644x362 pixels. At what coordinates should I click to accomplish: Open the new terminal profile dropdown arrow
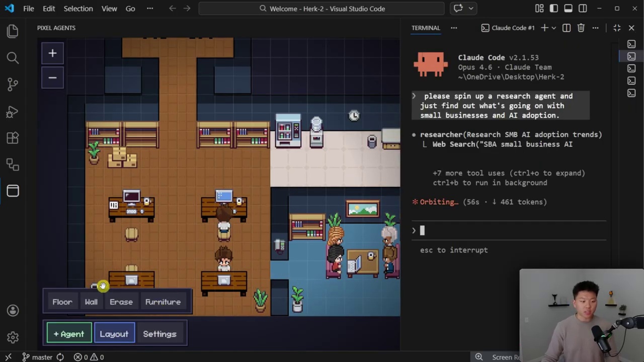point(553,28)
